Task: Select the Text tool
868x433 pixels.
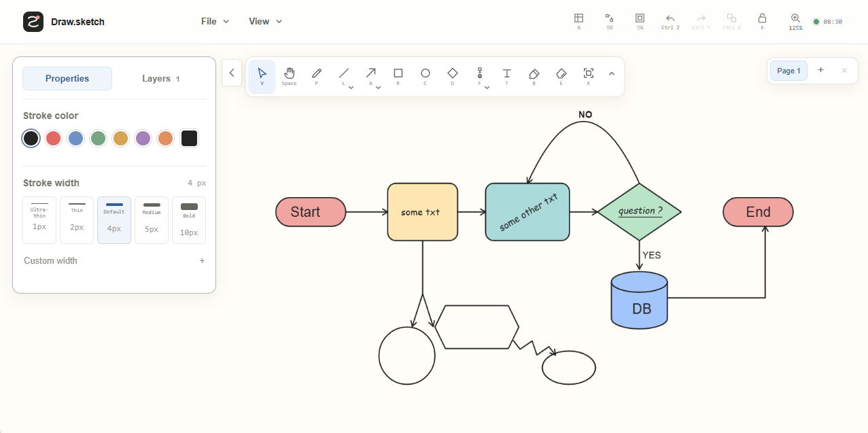Action: pyautogui.click(x=506, y=76)
